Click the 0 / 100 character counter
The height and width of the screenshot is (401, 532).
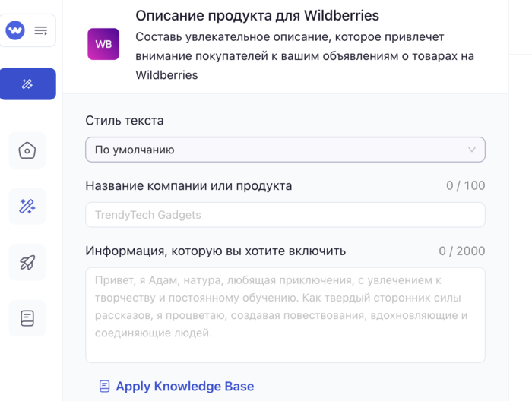(x=465, y=186)
